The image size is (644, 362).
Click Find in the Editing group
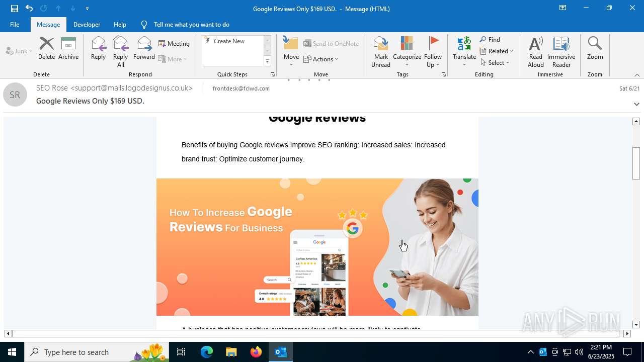point(490,39)
